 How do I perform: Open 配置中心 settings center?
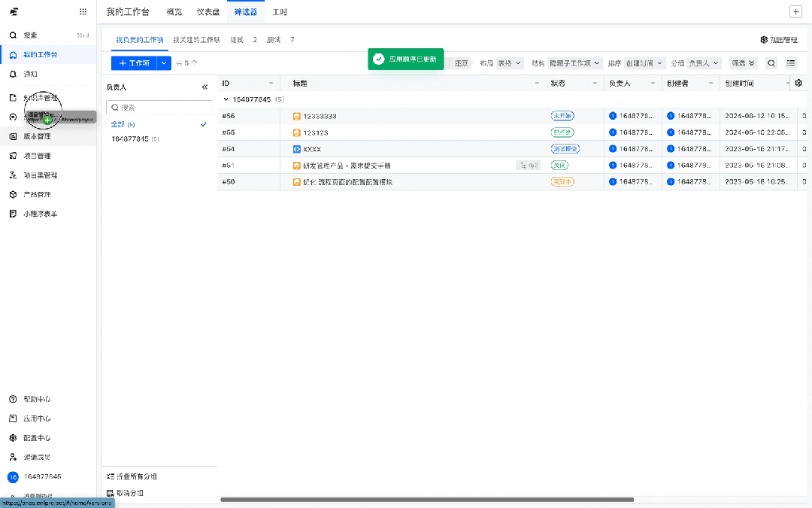(48, 438)
